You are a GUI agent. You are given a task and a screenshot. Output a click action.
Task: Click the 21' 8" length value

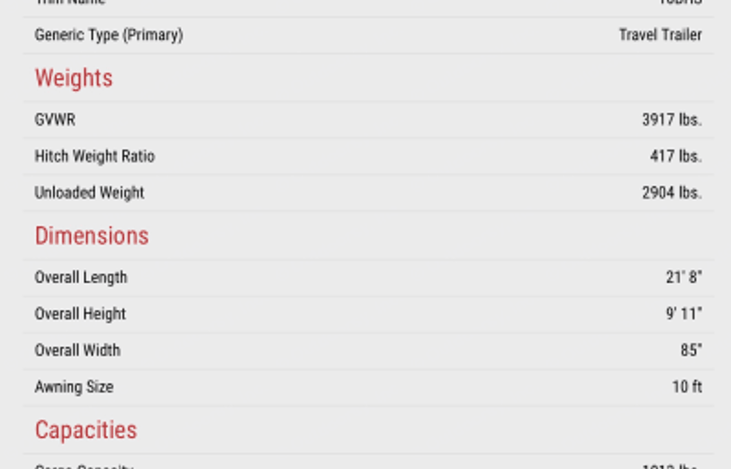(x=683, y=277)
